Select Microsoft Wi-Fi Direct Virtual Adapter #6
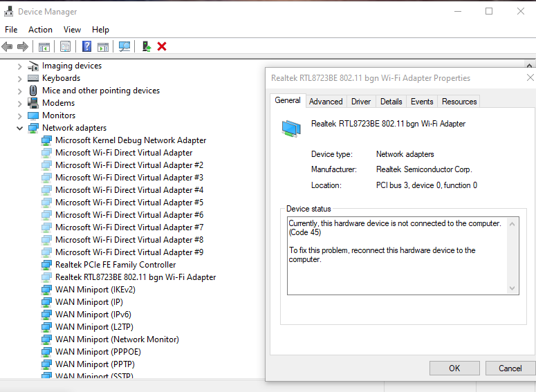536x392 pixels. 129,215
